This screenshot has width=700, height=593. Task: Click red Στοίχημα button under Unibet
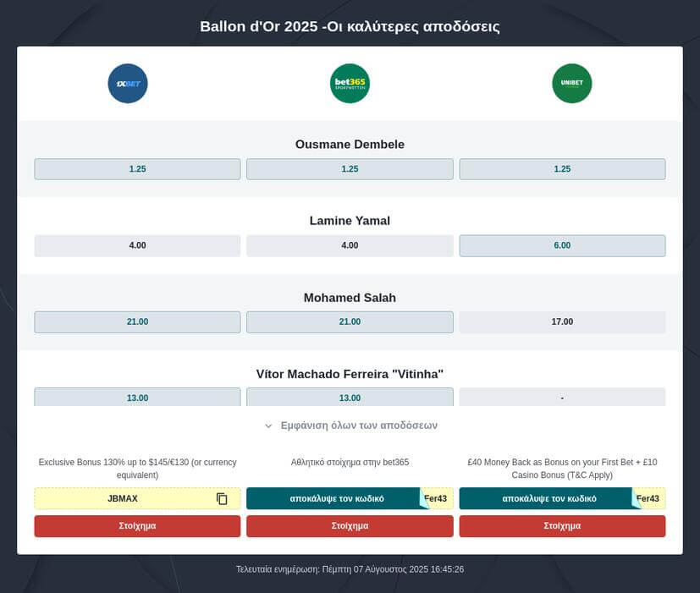[x=562, y=526]
